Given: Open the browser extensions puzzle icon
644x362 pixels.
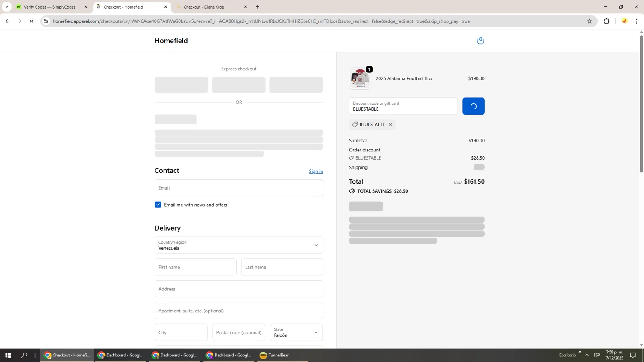Looking at the screenshot, I should [x=607, y=21].
